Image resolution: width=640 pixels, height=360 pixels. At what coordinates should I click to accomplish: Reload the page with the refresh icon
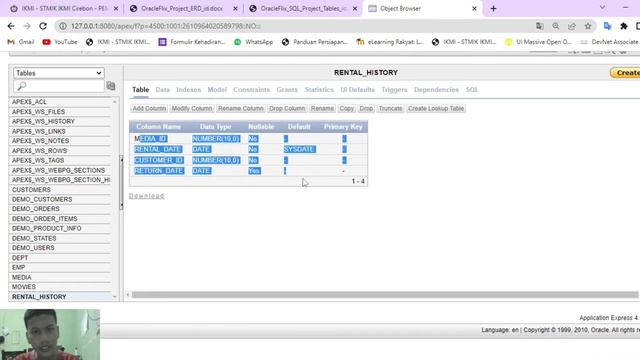coord(43,26)
